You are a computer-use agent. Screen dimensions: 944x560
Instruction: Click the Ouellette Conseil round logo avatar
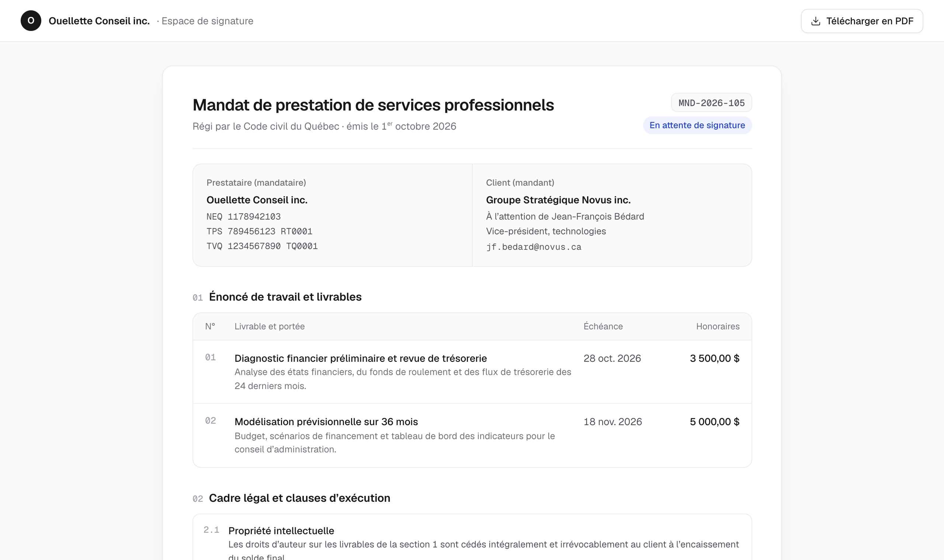coord(31,21)
